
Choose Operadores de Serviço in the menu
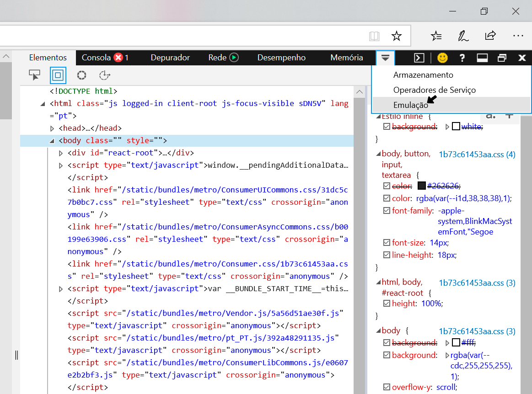(x=451, y=90)
